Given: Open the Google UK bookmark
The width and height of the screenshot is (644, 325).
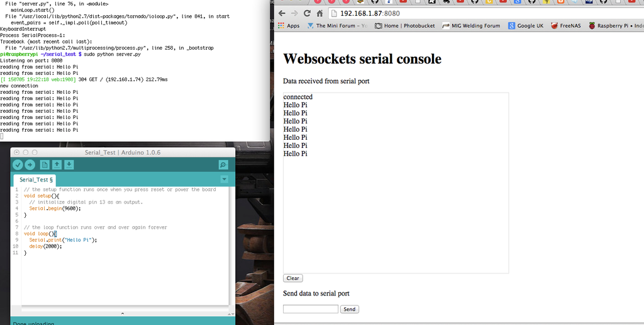Looking at the screenshot, I should (x=526, y=26).
